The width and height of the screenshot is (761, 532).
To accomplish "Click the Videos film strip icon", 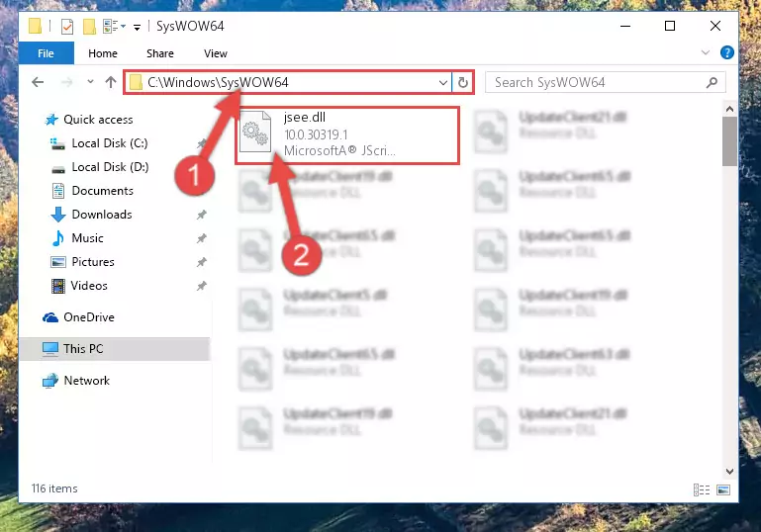I will [x=57, y=286].
